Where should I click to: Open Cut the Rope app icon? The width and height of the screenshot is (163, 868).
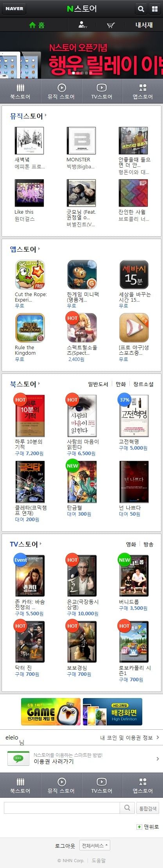coord(30,275)
